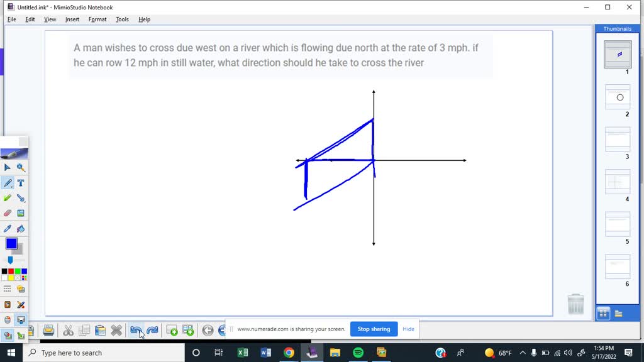Expand hidden icons in the system tray

point(523,352)
